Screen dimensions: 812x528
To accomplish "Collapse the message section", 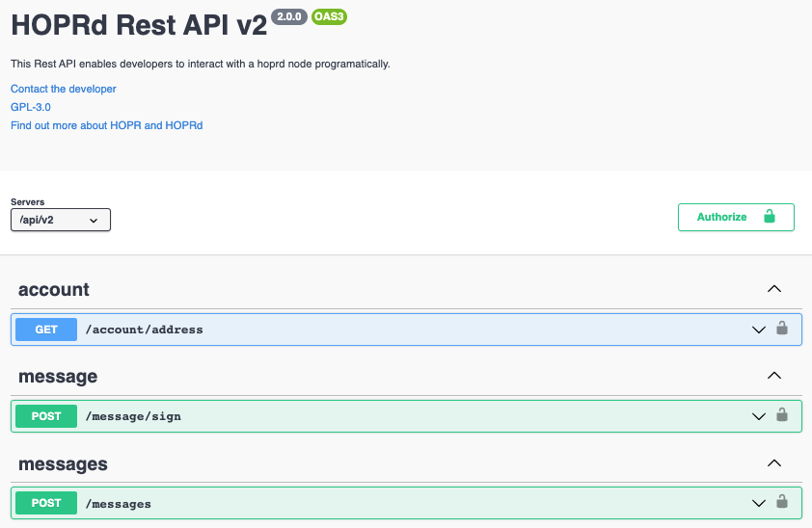I will click(x=773, y=376).
